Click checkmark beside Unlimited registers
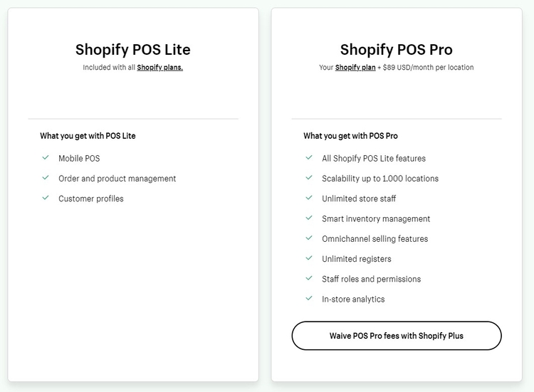The height and width of the screenshot is (392, 534). click(x=309, y=258)
